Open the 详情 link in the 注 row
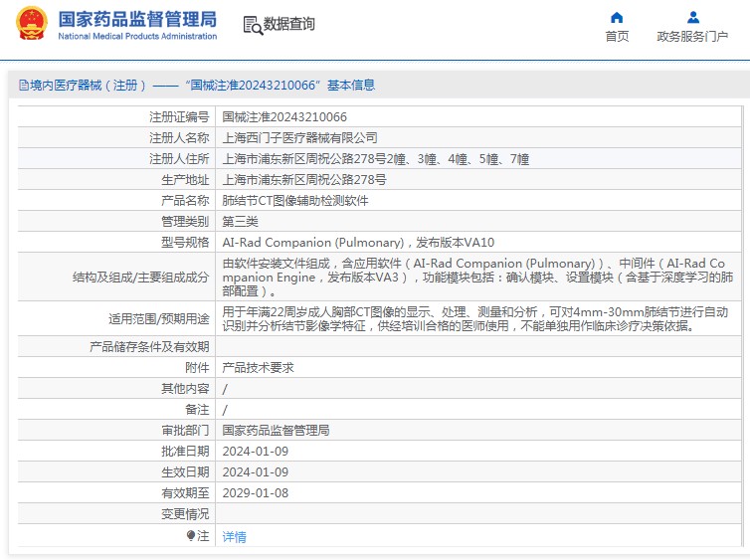Image resolution: width=750 pixels, height=560 pixels. coord(234,537)
